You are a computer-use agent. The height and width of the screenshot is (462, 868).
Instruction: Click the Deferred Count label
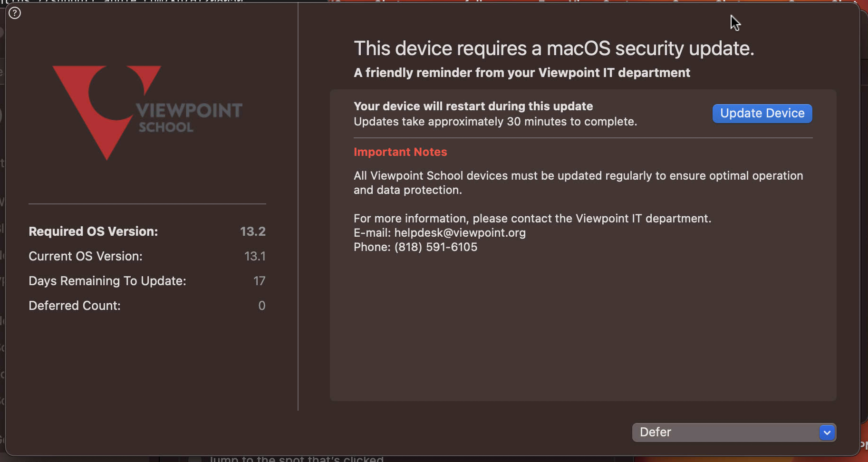75,306
